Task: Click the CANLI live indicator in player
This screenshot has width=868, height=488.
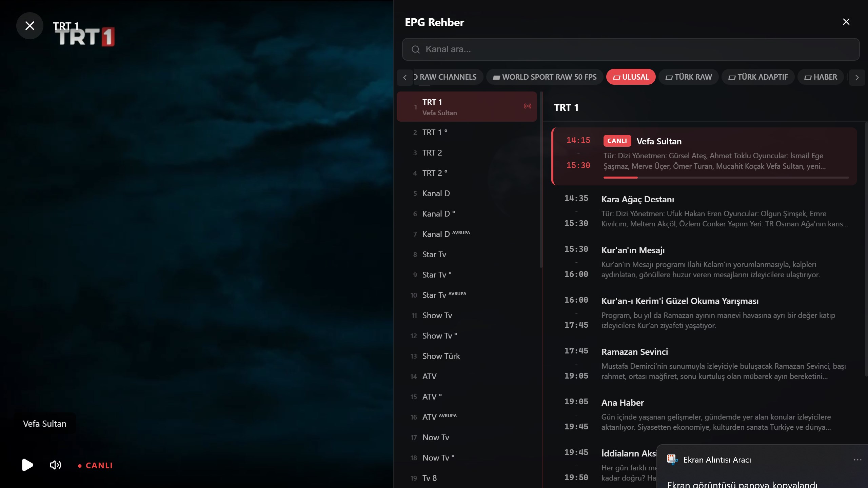Action: coord(95,466)
